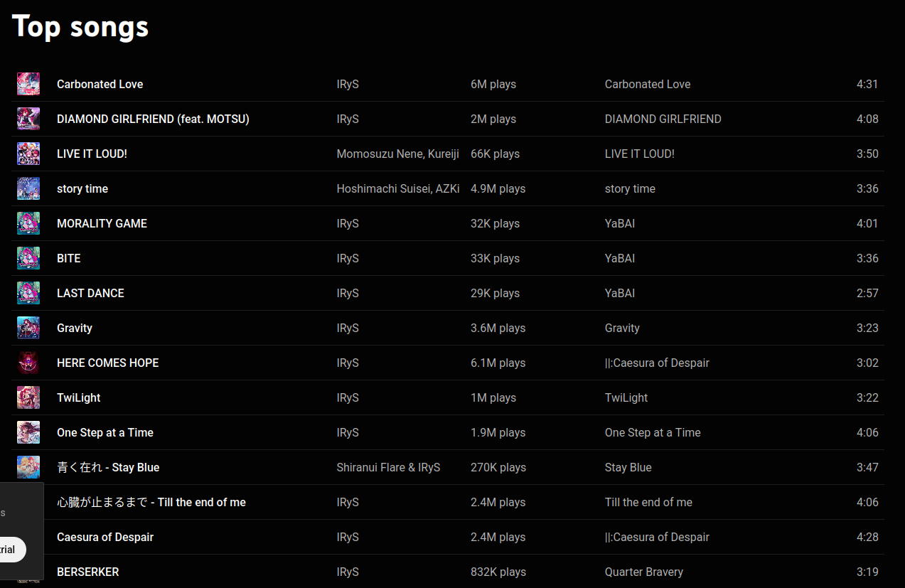
Task: Open artist Shiranui Flare & IRyS link
Action: coord(388,467)
